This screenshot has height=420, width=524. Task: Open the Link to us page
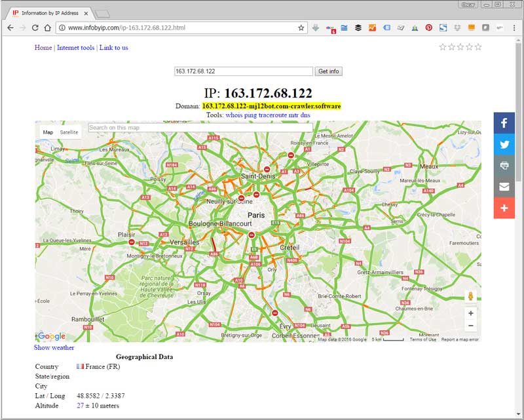point(113,47)
